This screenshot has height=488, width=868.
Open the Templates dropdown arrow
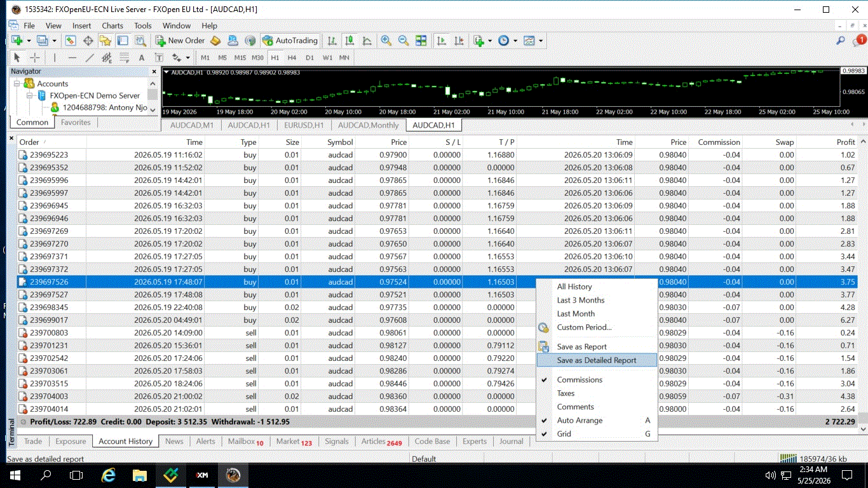pyautogui.click(x=541, y=41)
